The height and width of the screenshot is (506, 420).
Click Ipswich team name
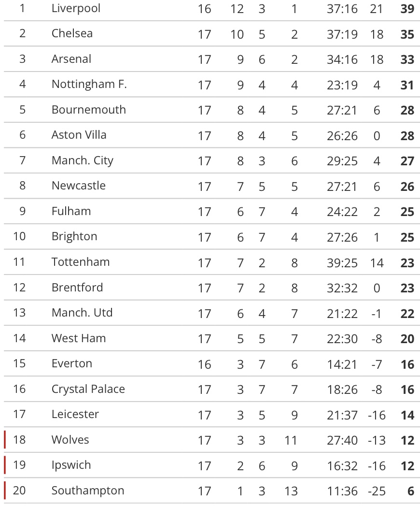(71, 465)
